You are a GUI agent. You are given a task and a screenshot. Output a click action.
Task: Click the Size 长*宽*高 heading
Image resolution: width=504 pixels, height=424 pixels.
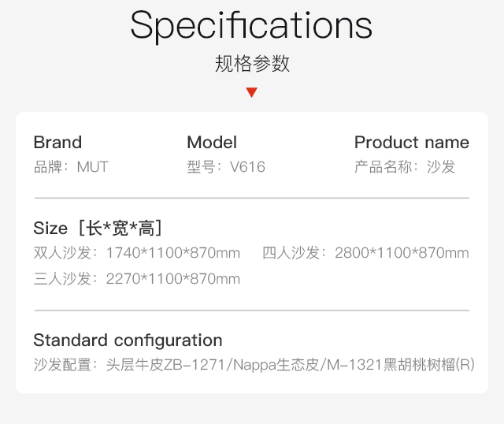98,228
